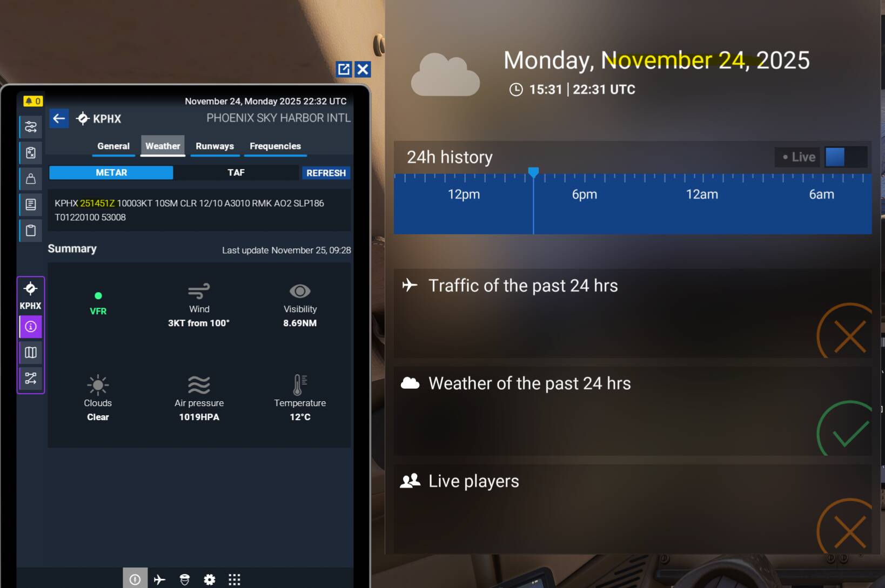Viewport: 885px width, 588px height.
Task: Click the airplane icon in bottom bar
Action: [x=159, y=579]
